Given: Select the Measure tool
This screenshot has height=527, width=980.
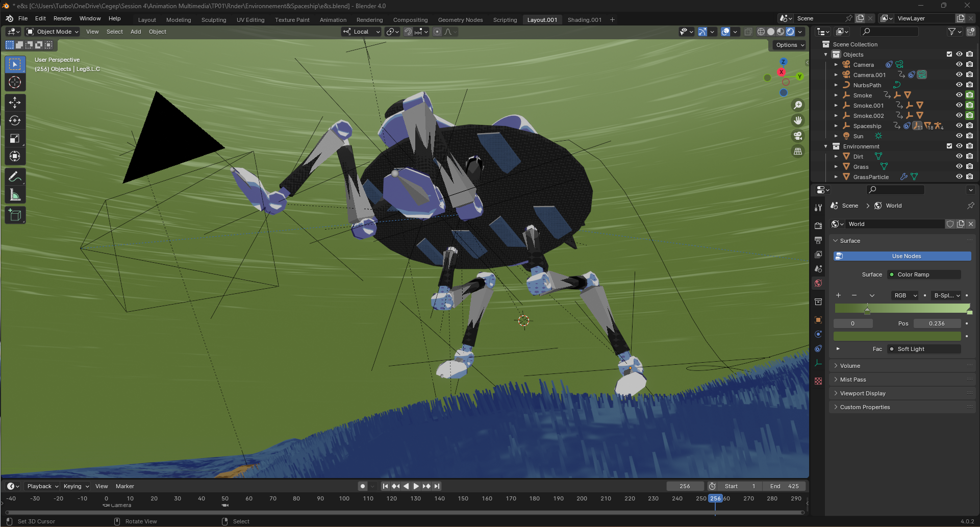Looking at the screenshot, I should click(x=15, y=195).
